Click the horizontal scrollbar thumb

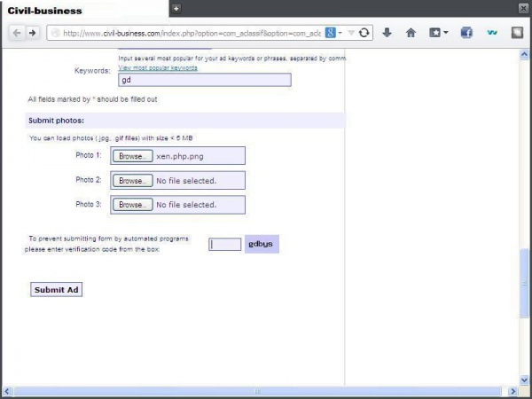[257, 391]
